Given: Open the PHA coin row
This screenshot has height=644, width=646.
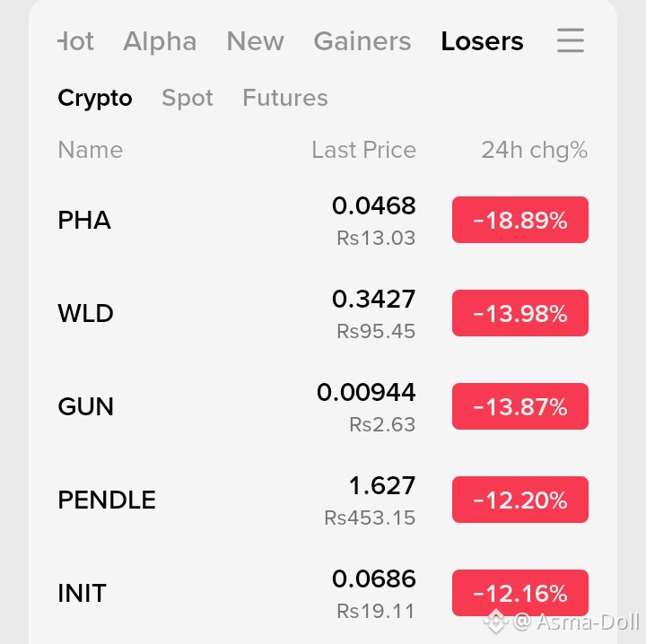Looking at the screenshot, I should click(x=323, y=220).
